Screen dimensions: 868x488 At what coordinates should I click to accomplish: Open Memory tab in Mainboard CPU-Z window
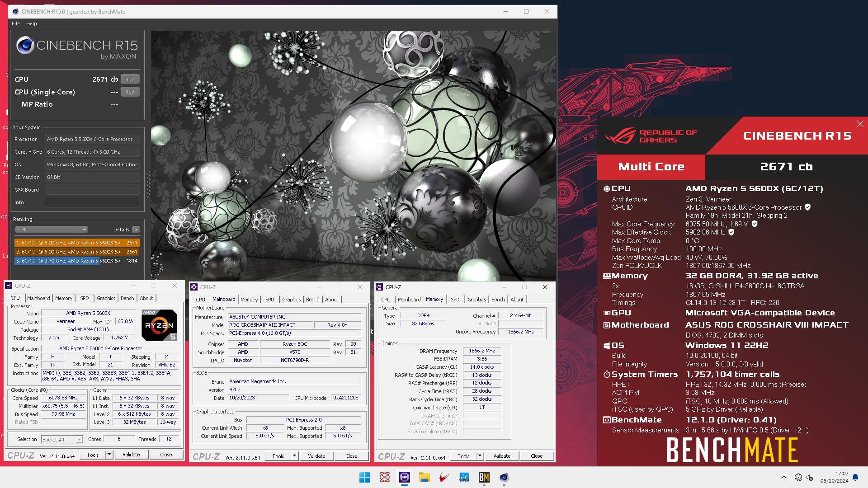249,300
